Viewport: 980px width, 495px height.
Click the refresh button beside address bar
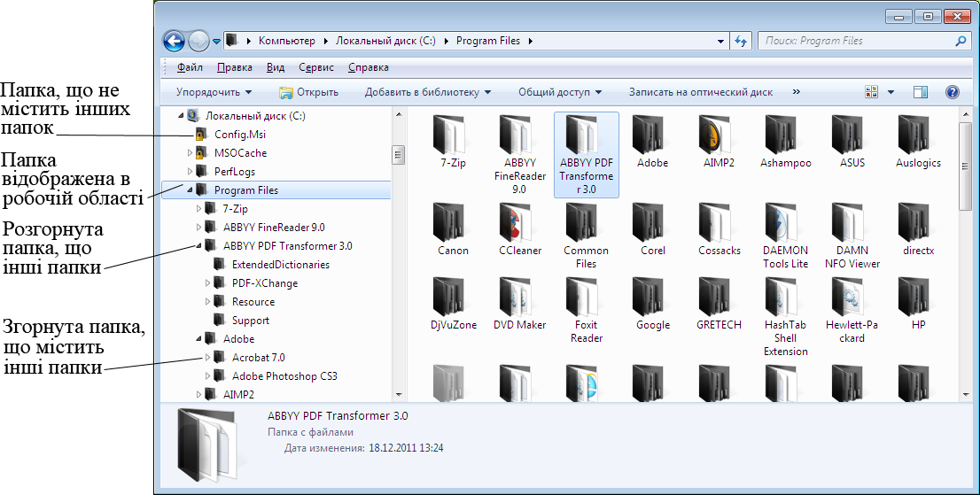741,42
